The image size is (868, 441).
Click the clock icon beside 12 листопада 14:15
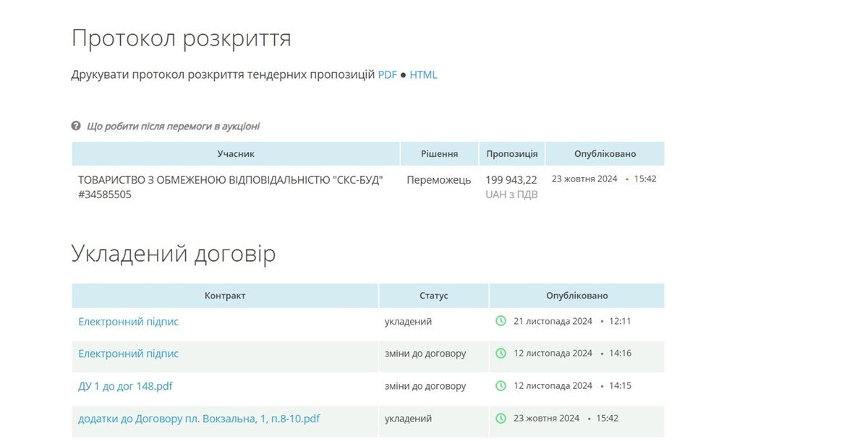point(500,386)
